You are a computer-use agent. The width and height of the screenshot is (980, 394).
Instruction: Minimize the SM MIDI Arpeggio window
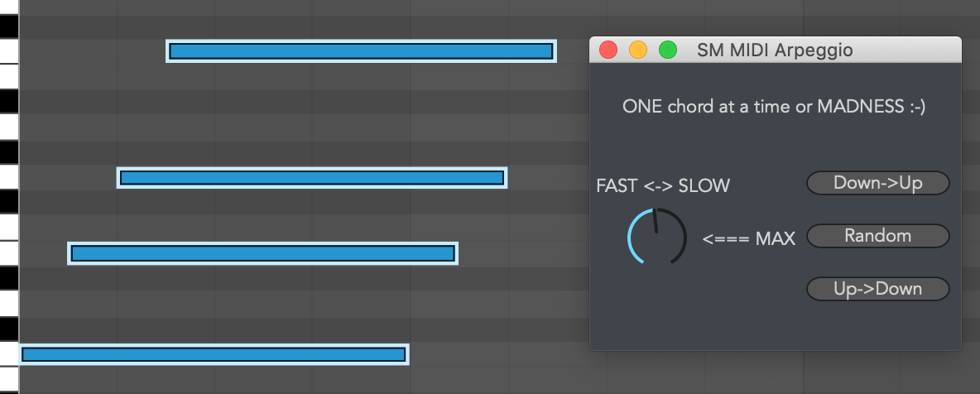pos(638,50)
